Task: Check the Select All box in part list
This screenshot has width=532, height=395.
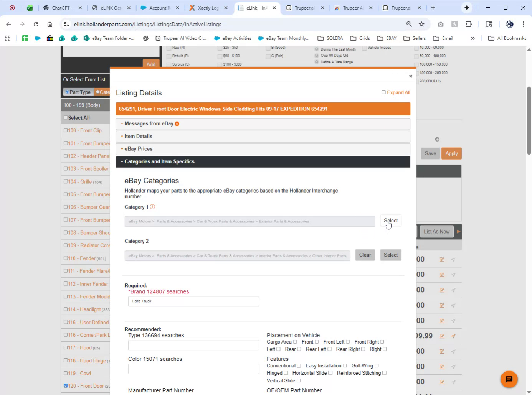Action: [x=66, y=118]
